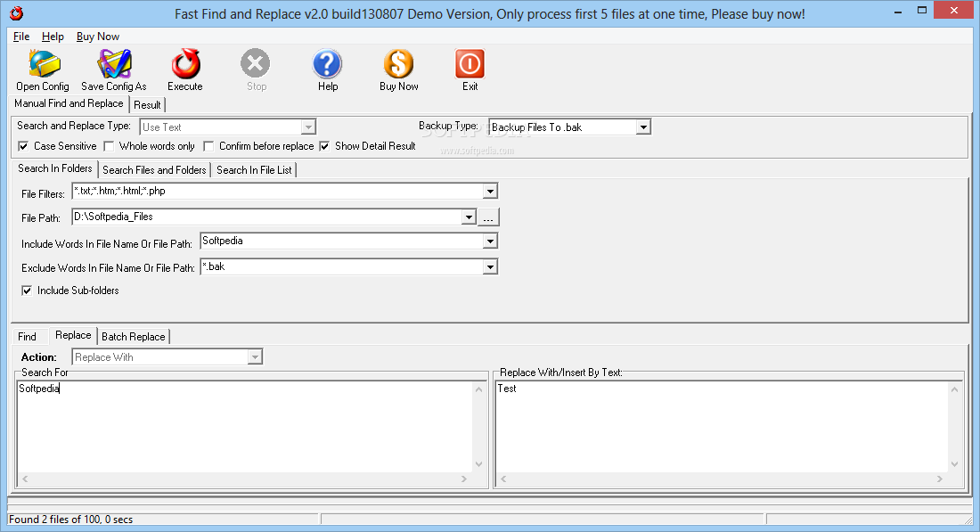
Task: Open Search and Replace Type dropdown
Action: tap(308, 127)
